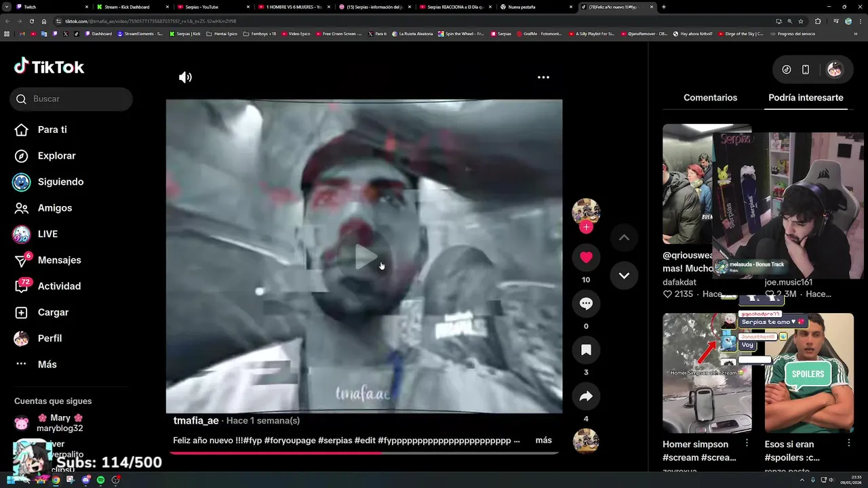868x488 pixels.
Task: Open Discord from the Windows taskbar
Action: coord(86,480)
